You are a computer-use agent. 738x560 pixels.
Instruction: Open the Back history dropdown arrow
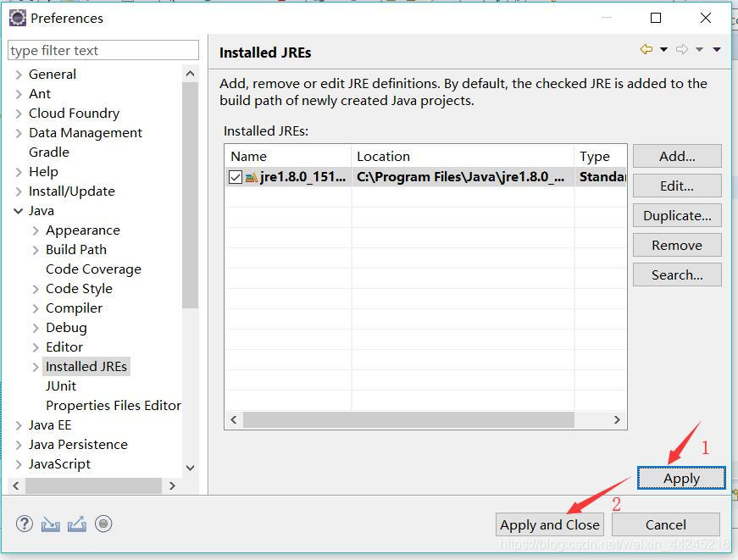click(663, 49)
